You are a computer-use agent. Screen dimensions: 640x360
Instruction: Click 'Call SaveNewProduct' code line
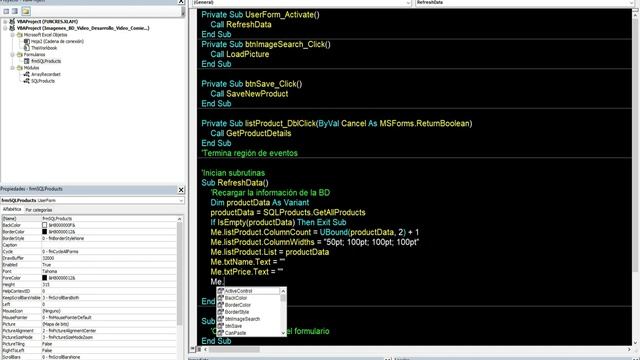point(249,94)
